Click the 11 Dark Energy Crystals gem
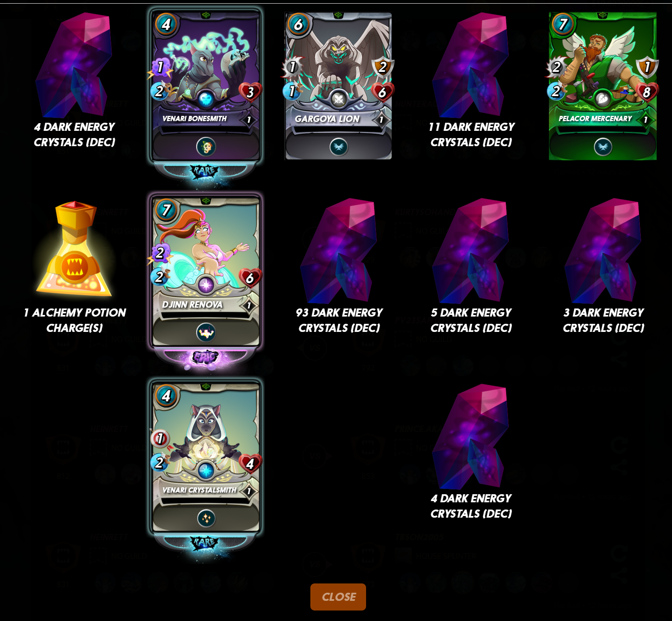672x621 pixels. [471, 65]
